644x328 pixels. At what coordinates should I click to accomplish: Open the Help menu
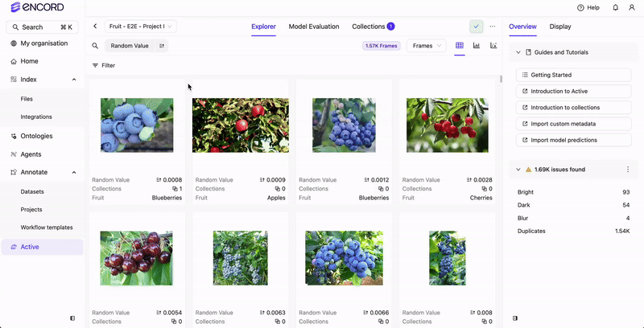(x=588, y=8)
